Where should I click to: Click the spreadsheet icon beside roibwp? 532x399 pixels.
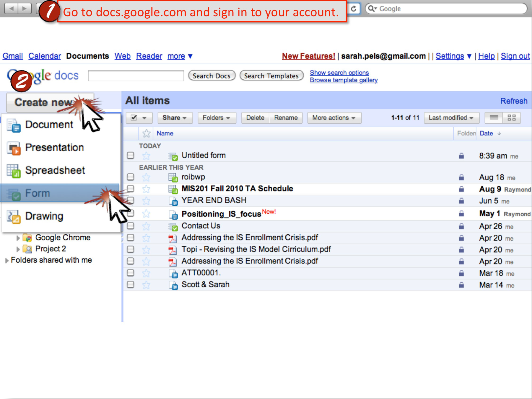coord(173,177)
